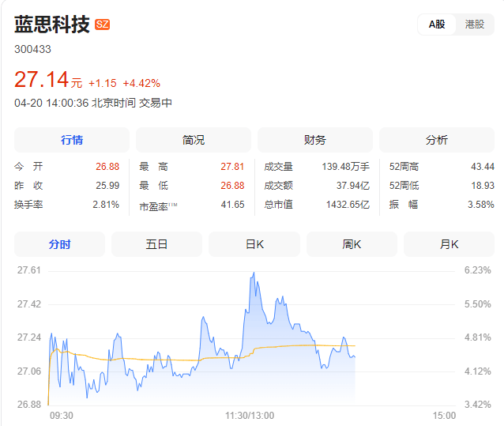Click the percent change +4.42%
The image size is (504, 426).
tap(141, 83)
